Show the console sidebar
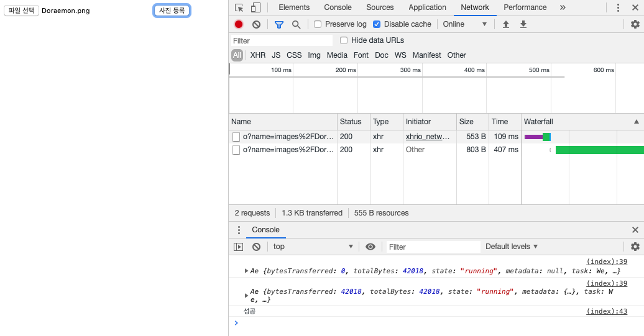The image size is (644, 336). (239, 247)
